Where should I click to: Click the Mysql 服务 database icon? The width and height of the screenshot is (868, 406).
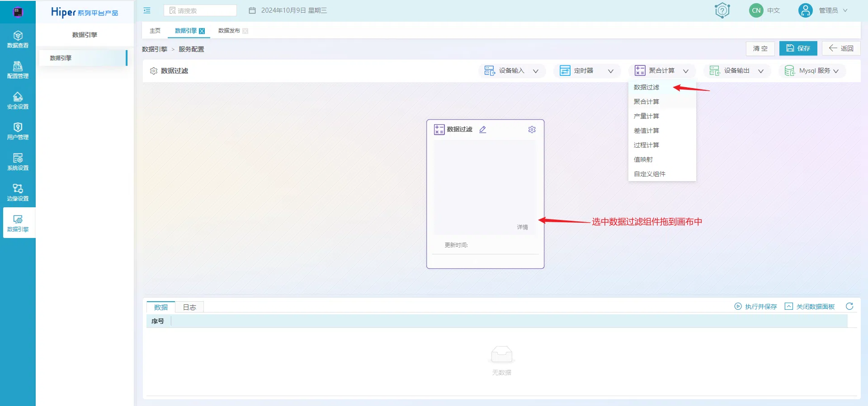tap(790, 70)
